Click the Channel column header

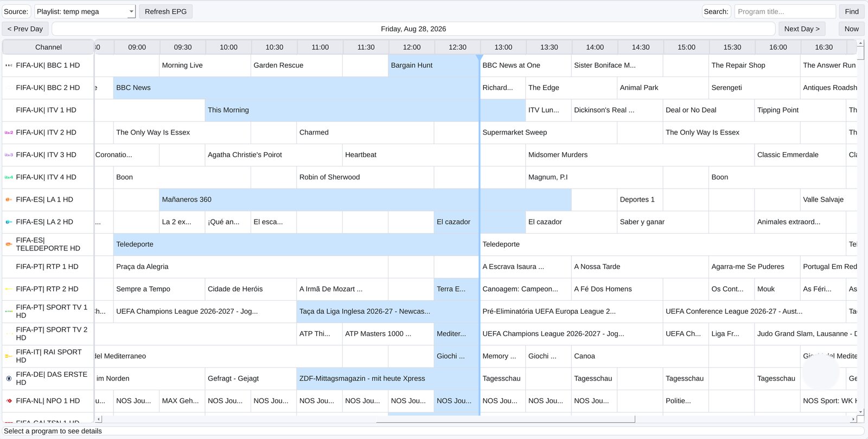[48, 47]
